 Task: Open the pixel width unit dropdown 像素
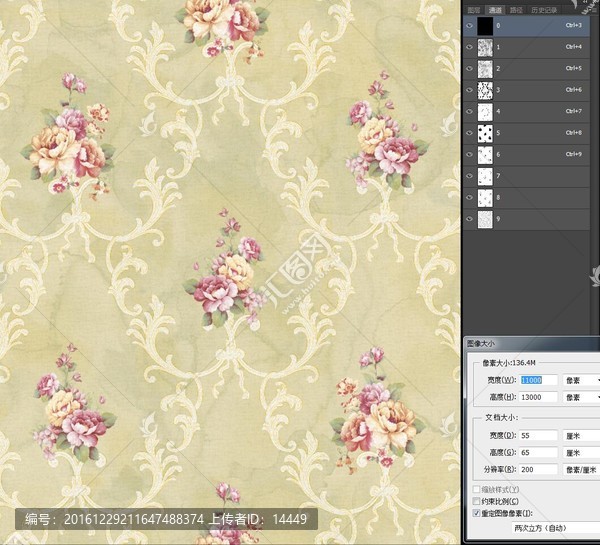point(581,380)
